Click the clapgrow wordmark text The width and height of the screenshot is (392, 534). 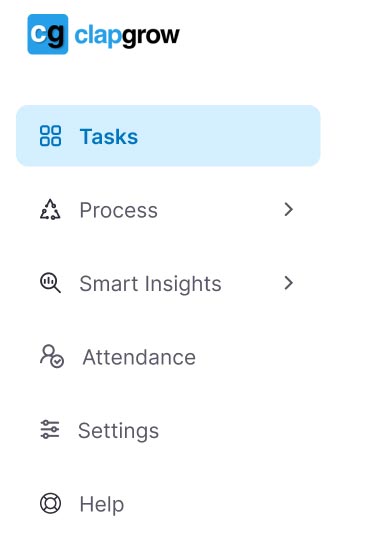coord(127,36)
